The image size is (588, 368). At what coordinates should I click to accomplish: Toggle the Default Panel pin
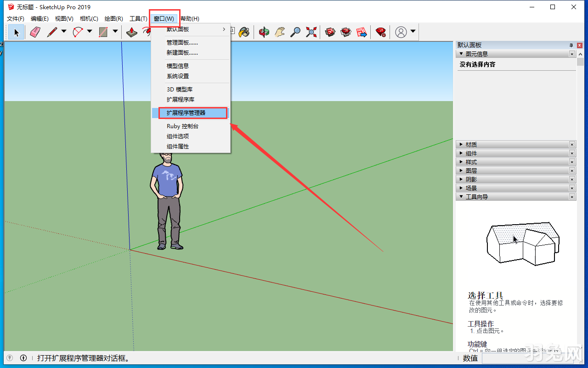click(571, 45)
